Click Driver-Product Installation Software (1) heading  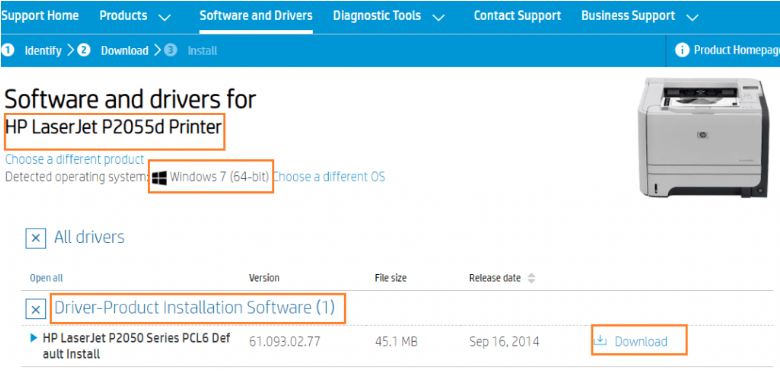click(195, 308)
